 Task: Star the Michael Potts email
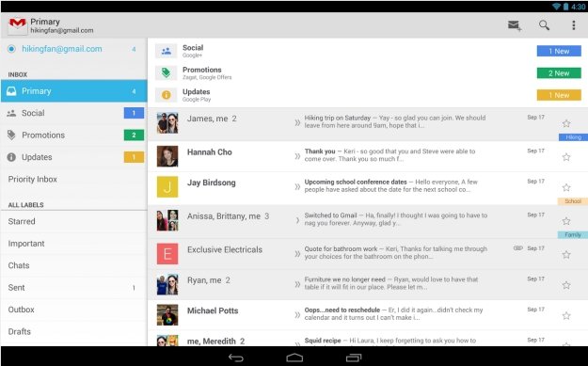566,316
